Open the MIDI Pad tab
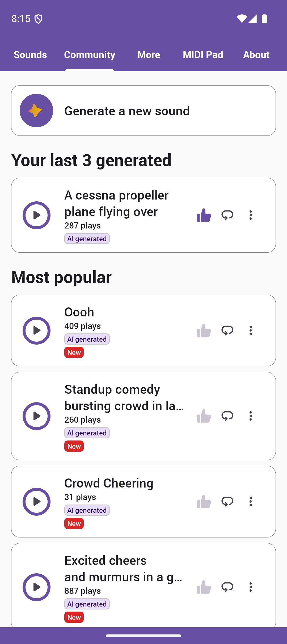The height and width of the screenshot is (644, 287). pyautogui.click(x=203, y=55)
